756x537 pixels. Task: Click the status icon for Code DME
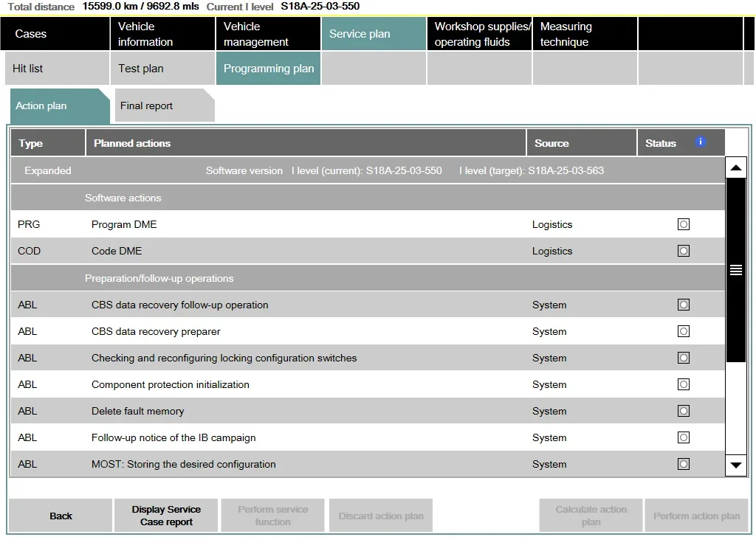tap(683, 251)
